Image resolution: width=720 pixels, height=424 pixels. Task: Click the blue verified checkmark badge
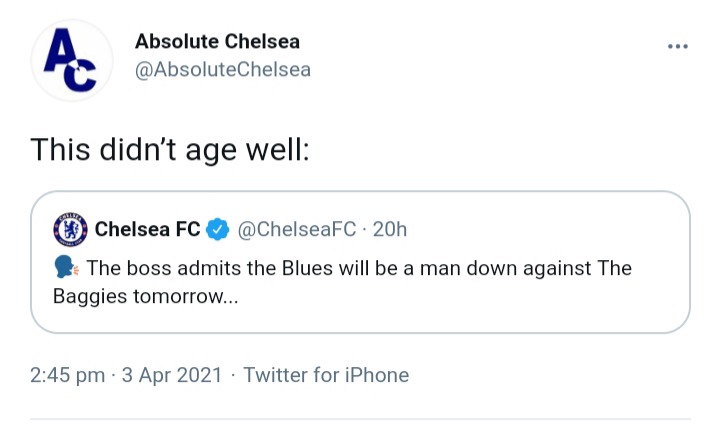[218, 229]
